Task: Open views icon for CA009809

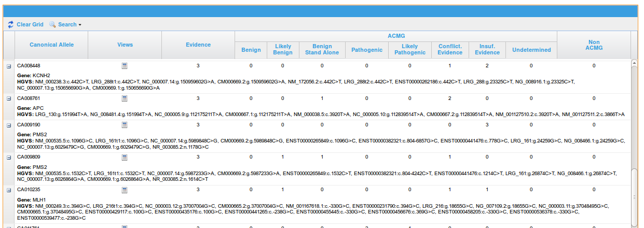Action: 125,158
